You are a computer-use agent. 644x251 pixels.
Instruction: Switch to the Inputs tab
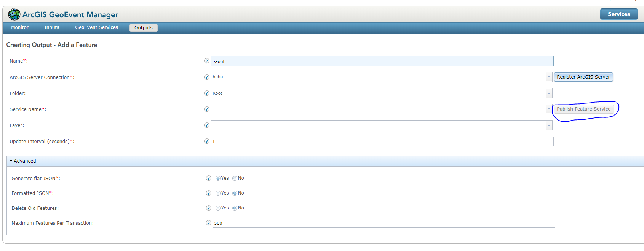52,27
